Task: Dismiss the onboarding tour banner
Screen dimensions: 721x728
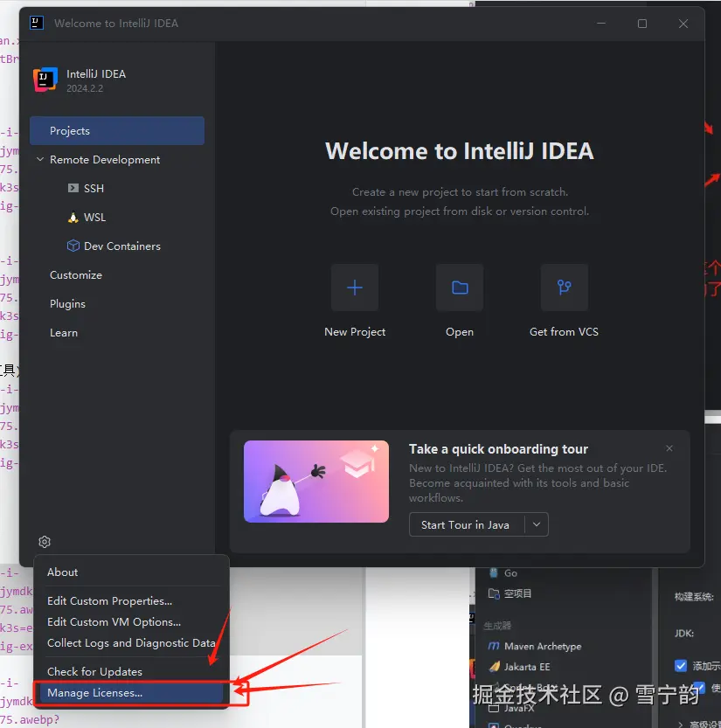Action: point(669,448)
